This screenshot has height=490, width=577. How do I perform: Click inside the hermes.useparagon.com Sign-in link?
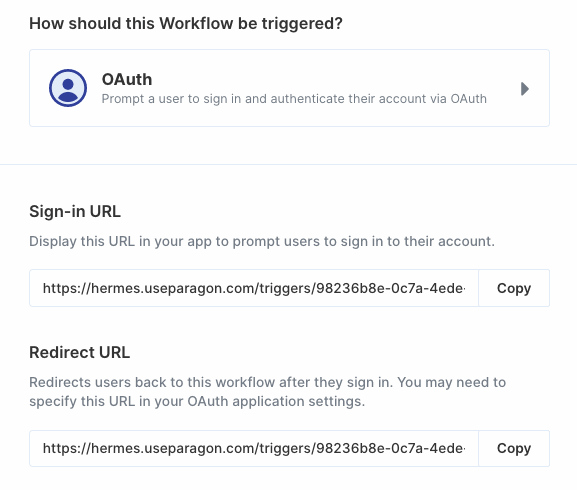pyautogui.click(x=254, y=288)
